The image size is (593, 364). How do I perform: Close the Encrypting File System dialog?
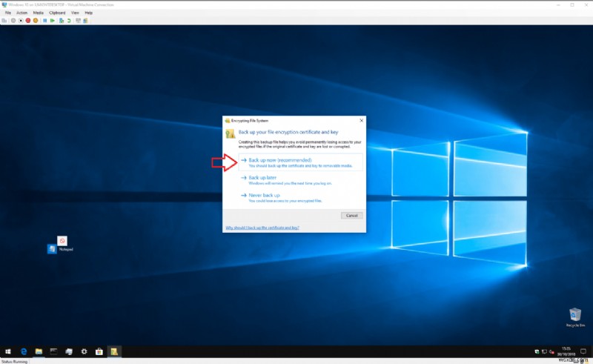click(x=361, y=120)
